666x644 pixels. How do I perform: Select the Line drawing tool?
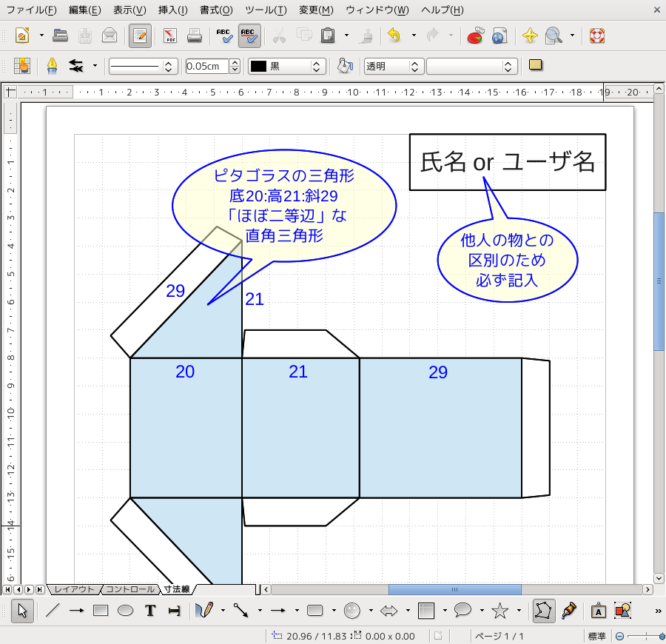[x=53, y=611]
